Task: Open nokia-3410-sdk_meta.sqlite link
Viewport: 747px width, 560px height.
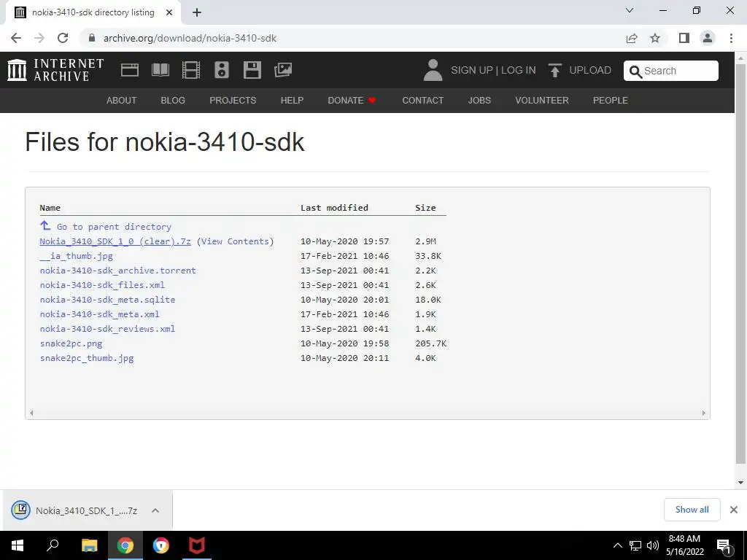Action: click(x=107, y=300)
